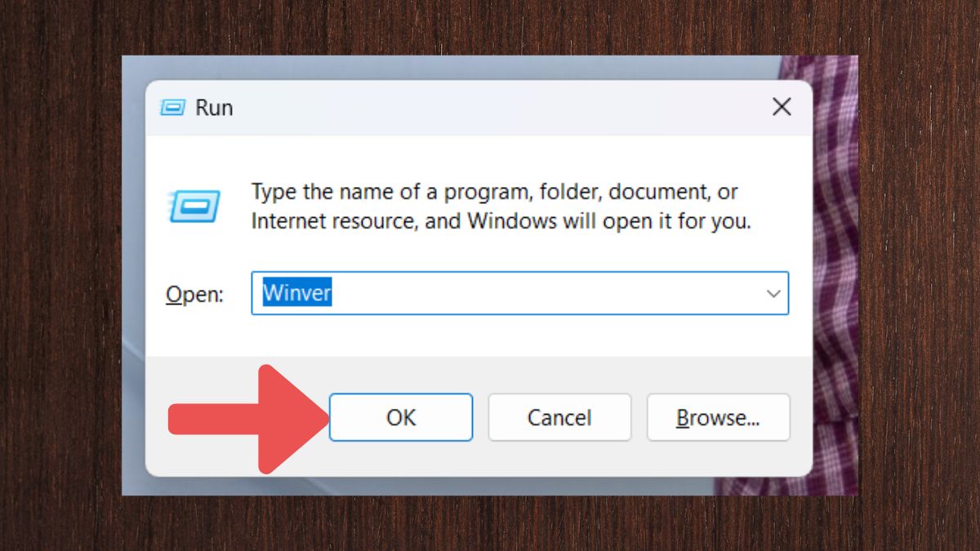Click the purple plaid wallpaper behind the dialog

click(833, 245)
